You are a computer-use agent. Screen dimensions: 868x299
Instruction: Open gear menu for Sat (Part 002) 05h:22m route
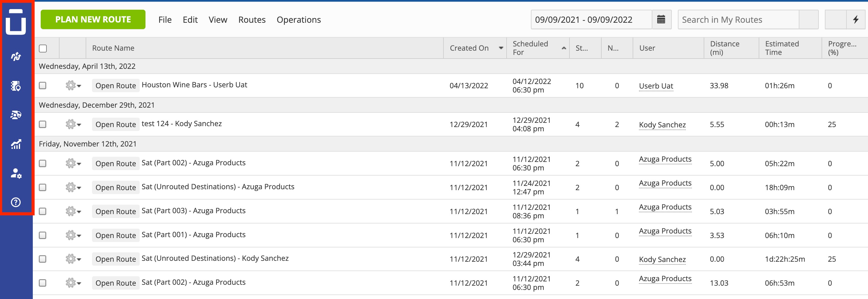pyautogui.click(x=73, y=163)
